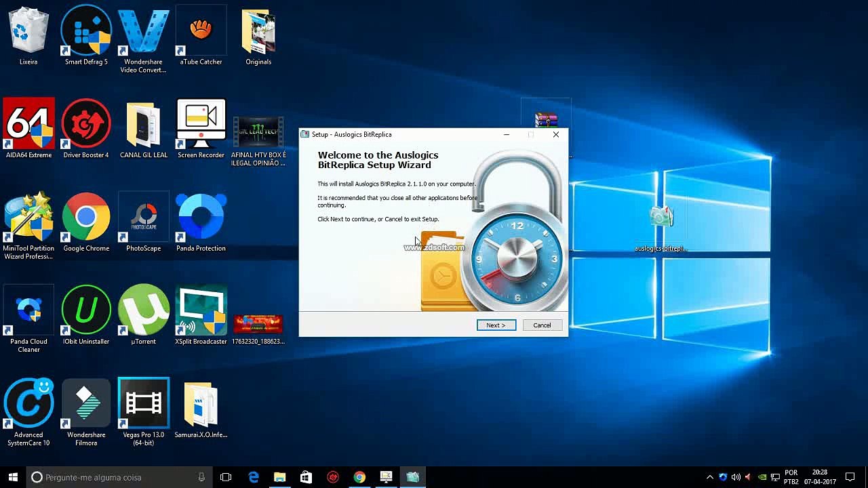Switch to the BitReplica setup taskbar button

point(412,477)
